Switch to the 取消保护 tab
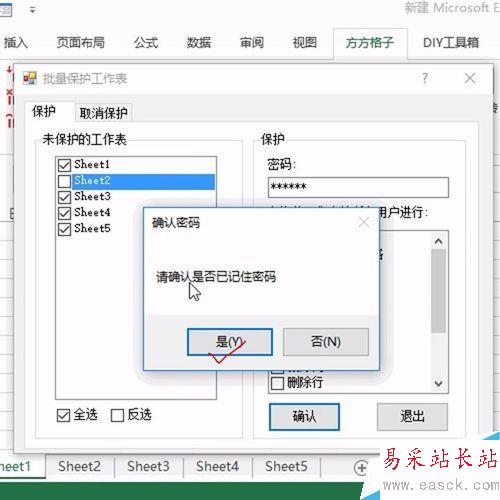This screenshot has width=500, height=500. (103, 113)
